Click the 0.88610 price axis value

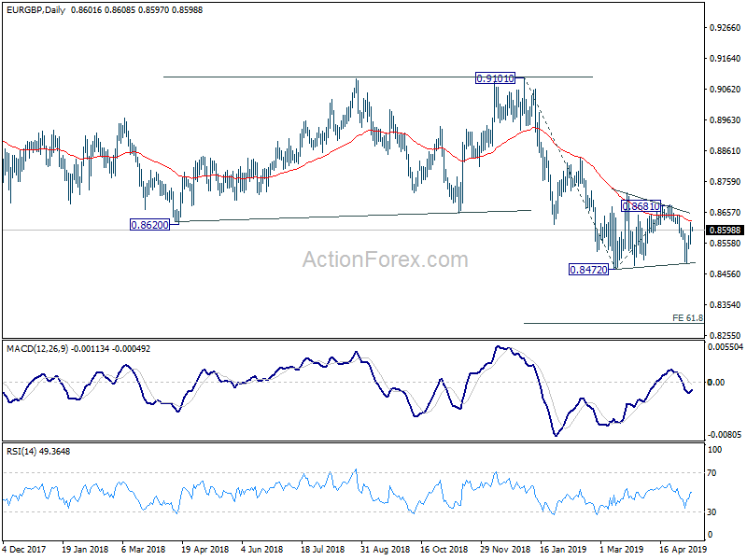point(726,151)
